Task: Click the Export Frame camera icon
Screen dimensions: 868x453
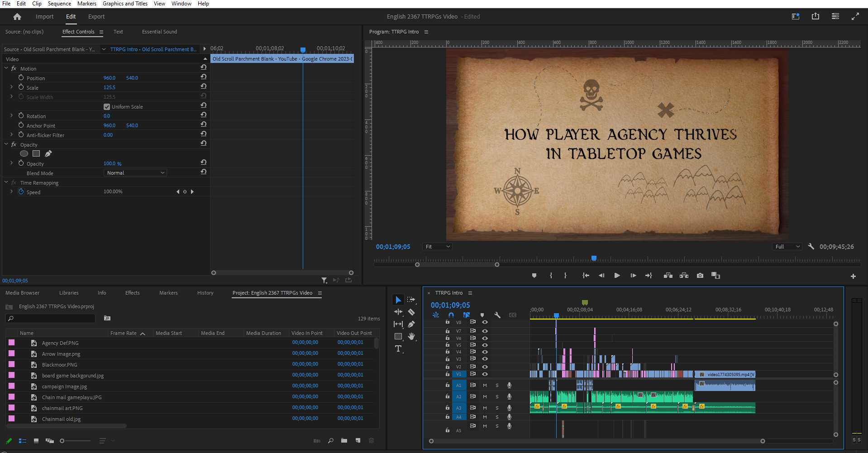Action: click(x=700, y=276)
